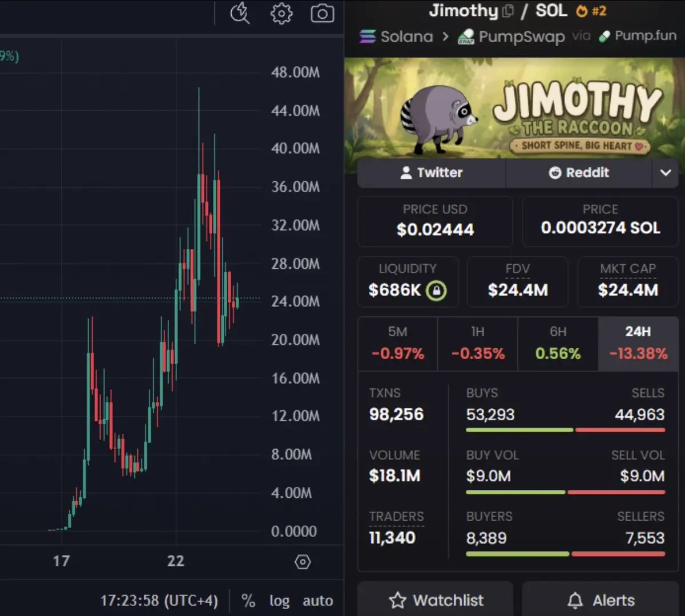Viewport: 685px width, 616px height.
Task: Open chart settings gear icon
Action: click(281, 13)
